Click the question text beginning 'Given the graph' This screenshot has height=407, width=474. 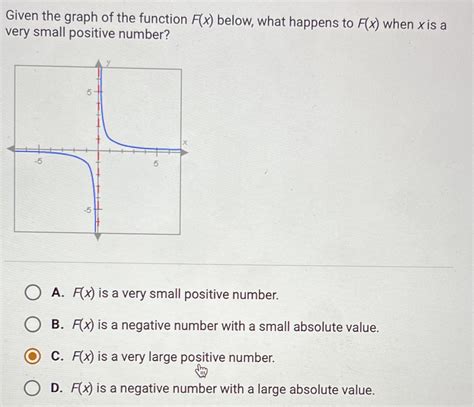point(226,26)
